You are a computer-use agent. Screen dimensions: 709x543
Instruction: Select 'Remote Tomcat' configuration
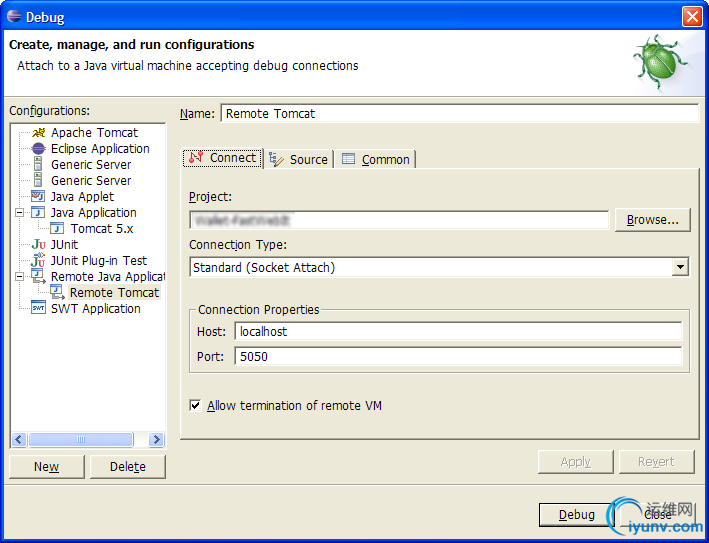[x=114, y=293]
